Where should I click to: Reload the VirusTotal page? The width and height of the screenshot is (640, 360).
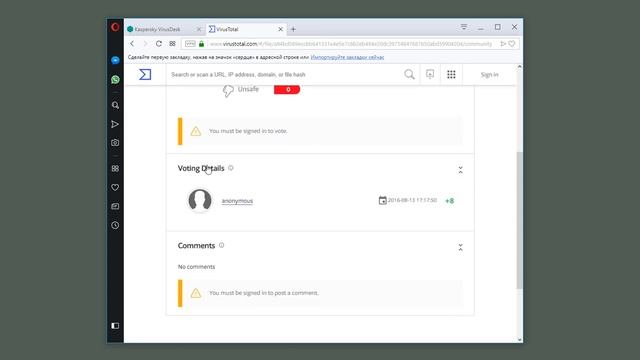(159, 44)
